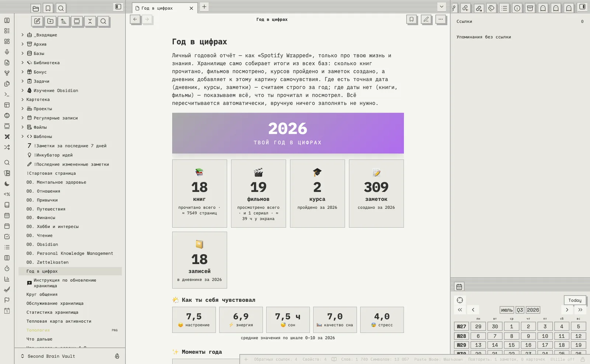This screenshot has height=364, width=590.
Task: Go to next month in calendar
Action: pos(567,310)
